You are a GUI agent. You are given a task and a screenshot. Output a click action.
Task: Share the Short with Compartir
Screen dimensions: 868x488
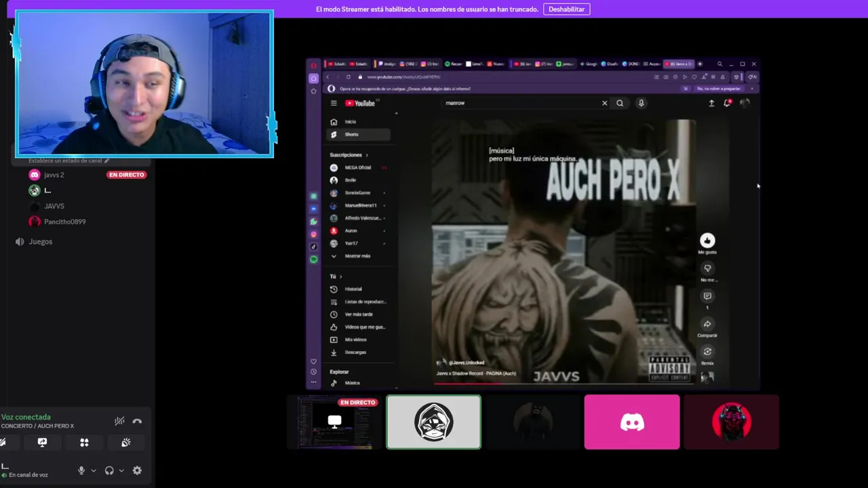tap(707, 324)
